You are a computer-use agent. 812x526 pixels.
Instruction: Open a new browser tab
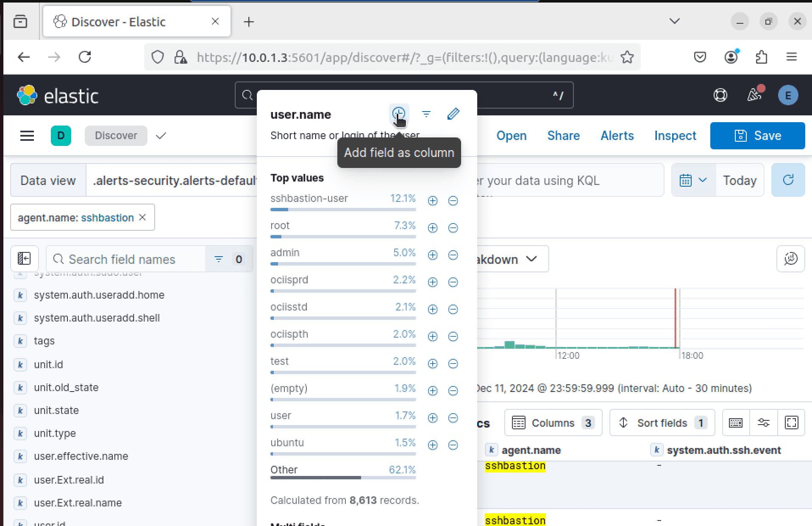pyautogui.click(x=249, y=22)
